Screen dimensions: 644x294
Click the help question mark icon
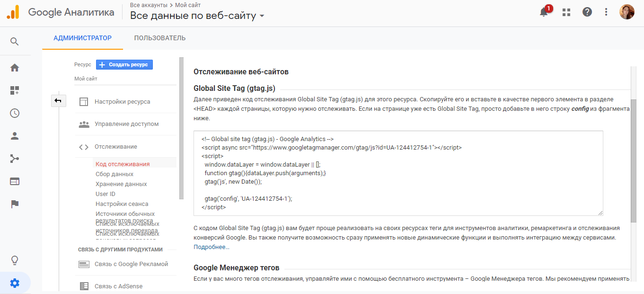587,12
